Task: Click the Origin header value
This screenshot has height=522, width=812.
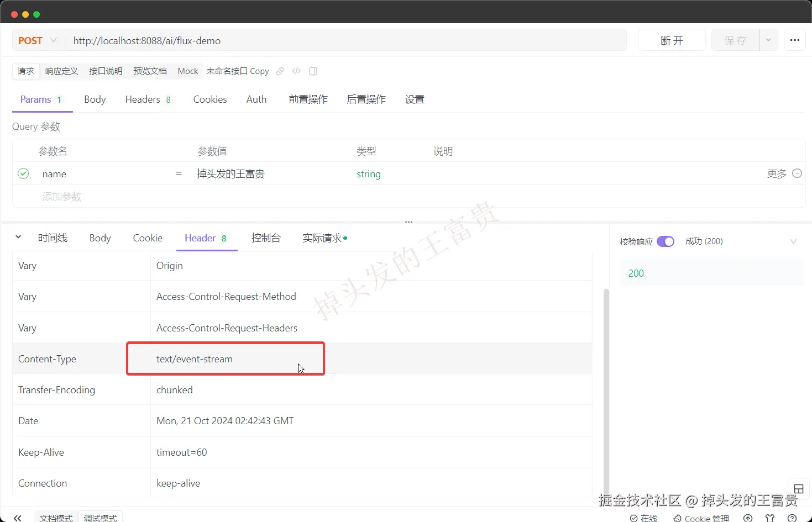Action: (170, 266)
